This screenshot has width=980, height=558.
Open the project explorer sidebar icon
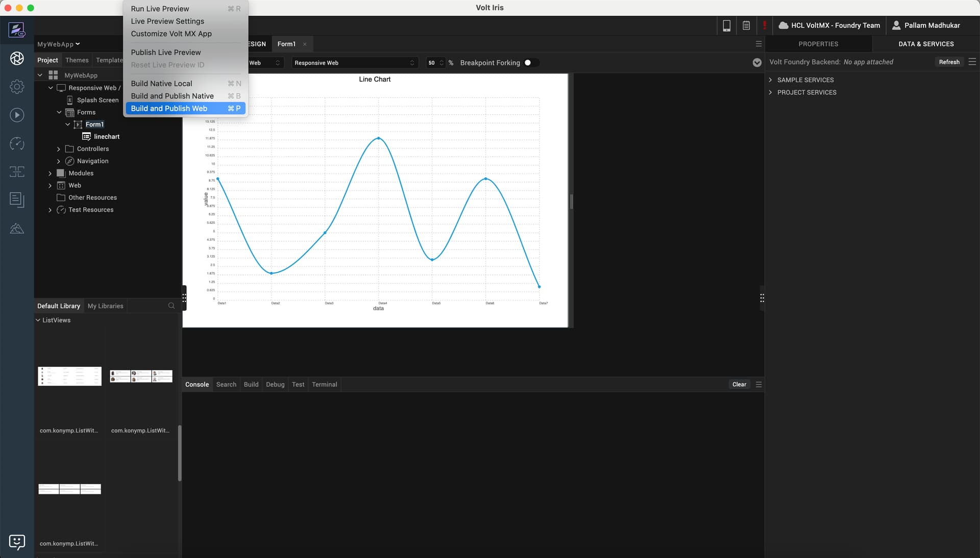[x=17, y=58]
